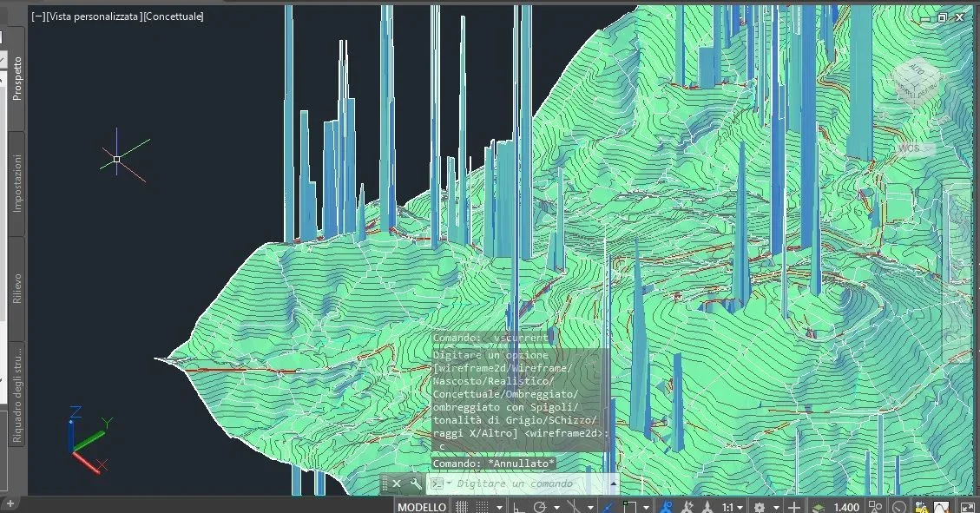Click the 'Comando: *Annullato*' history line

point(494,464)
